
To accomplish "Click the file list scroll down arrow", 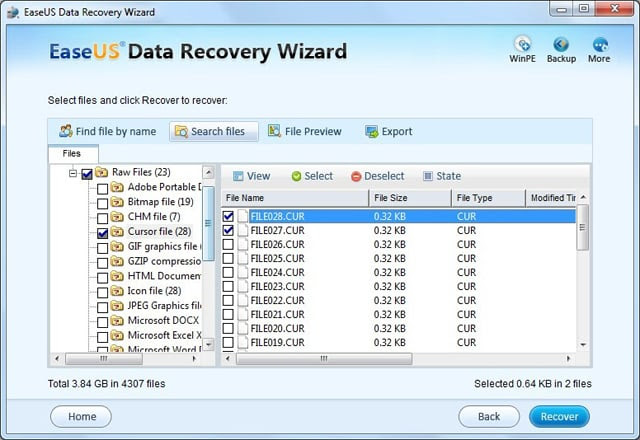I will click(583, 345).
